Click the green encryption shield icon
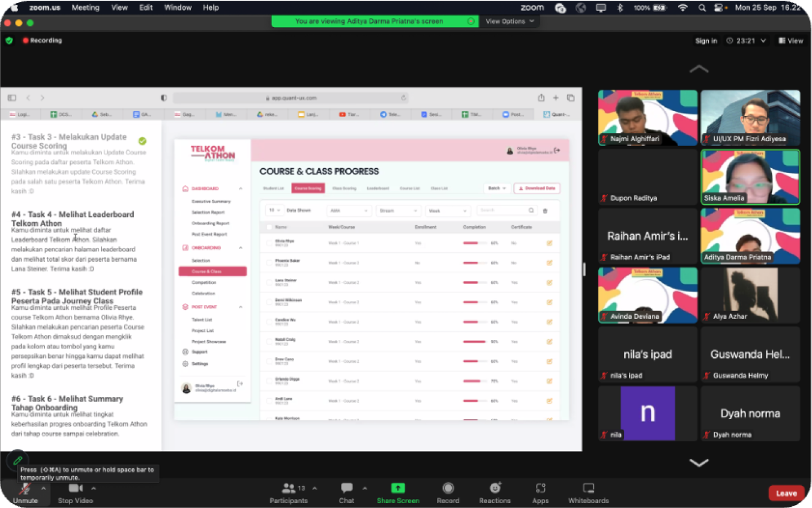Image resolution: width=812 pixels, height=508 pixels. (9, 40)
